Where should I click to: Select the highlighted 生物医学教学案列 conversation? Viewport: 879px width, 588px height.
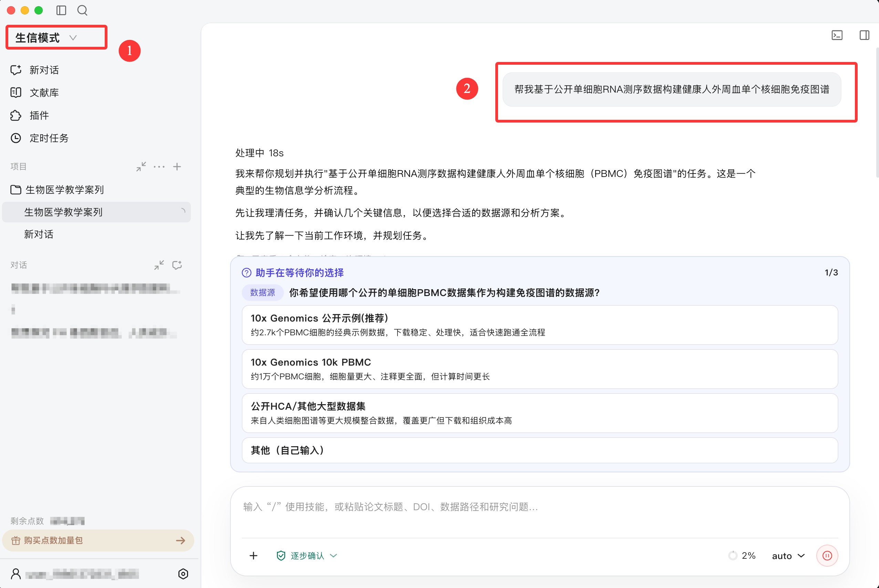coord(96,212)
